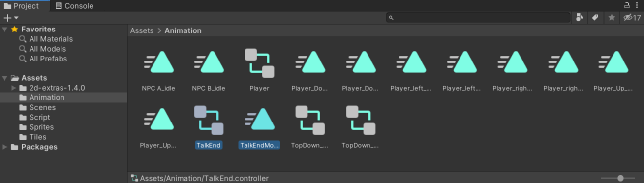Click the star to save the search
644x183 pixels.
pyautogui.click(x=612, y=18)
